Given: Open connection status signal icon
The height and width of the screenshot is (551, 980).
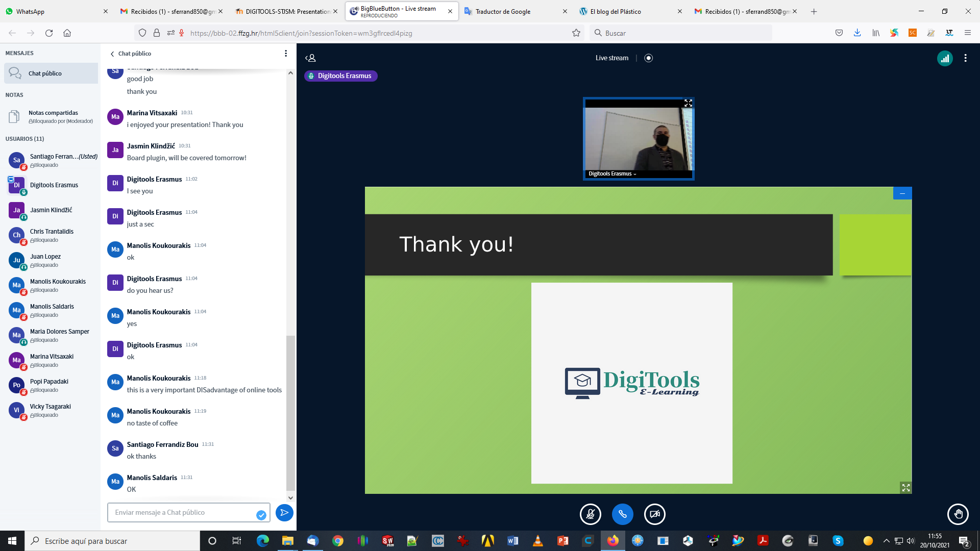Looking at the screenshot, I should click(945, 58).
